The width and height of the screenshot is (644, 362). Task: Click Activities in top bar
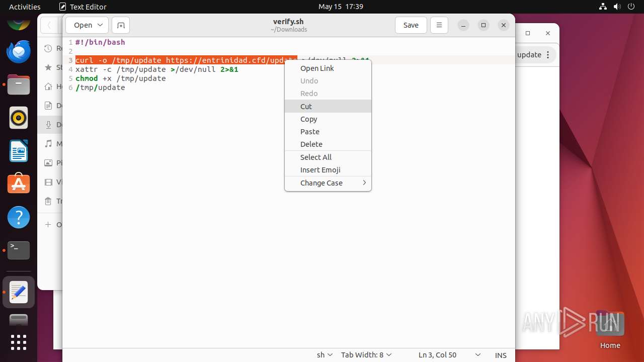(x=25, y=7)
